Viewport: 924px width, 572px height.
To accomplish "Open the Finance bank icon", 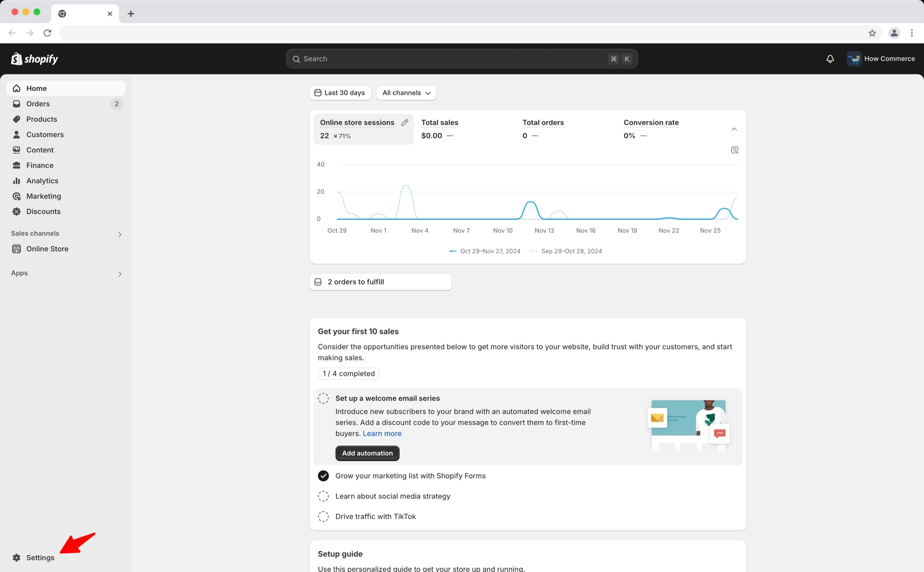I will coord(17,165).
